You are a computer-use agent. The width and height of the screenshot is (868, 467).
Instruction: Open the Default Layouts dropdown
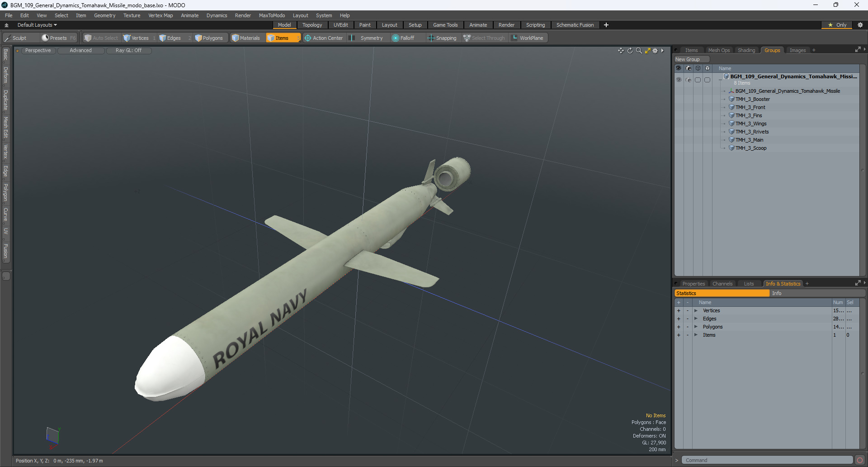coord(37,25)
